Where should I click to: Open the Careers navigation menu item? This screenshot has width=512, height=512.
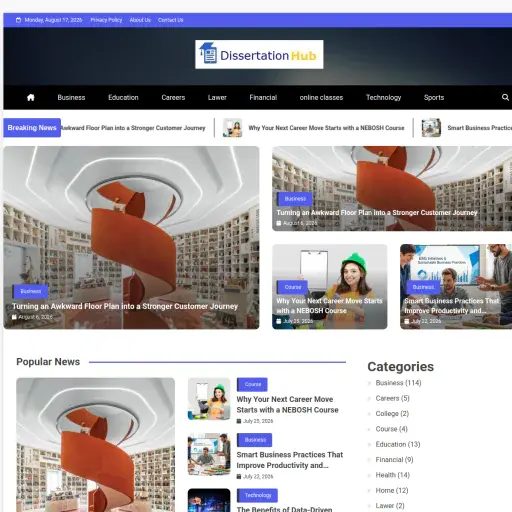click(173, 98)
